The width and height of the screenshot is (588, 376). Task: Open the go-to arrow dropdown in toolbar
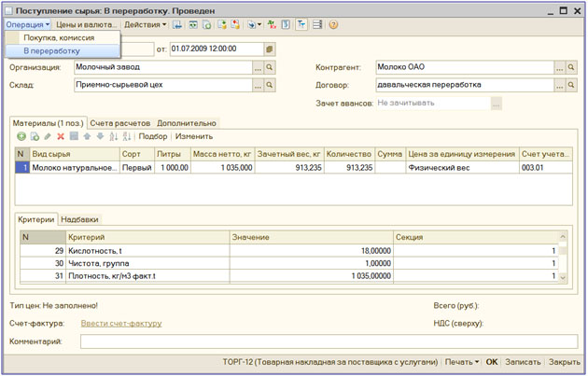254,25
